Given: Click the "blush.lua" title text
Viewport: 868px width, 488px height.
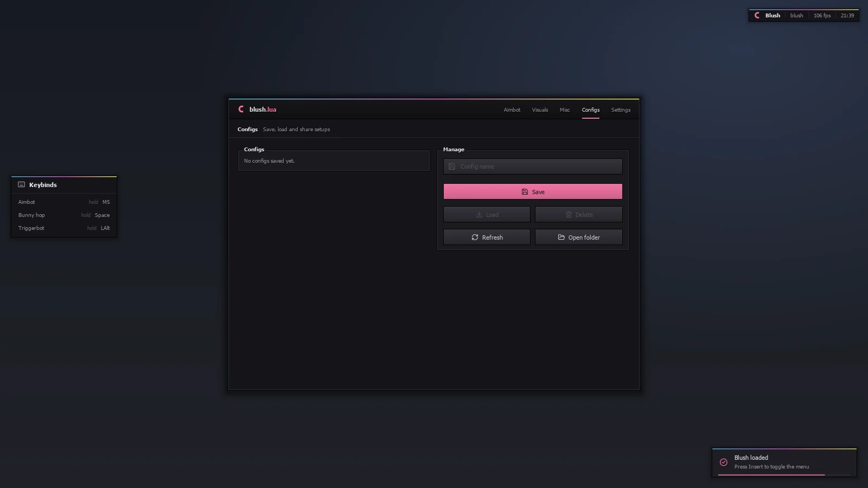Looking at the screenshot, I should coord(263,110).
